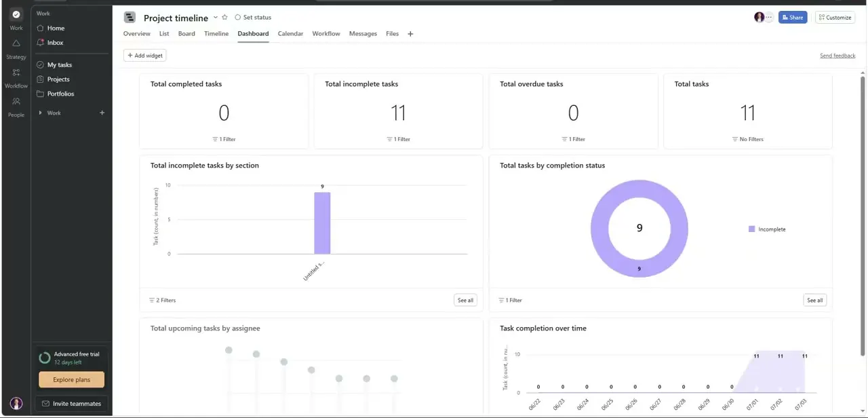Click the plus icon next to Work
Image resolution: width=868 pixels, height=418 pixels.
[x=102, y=113]
